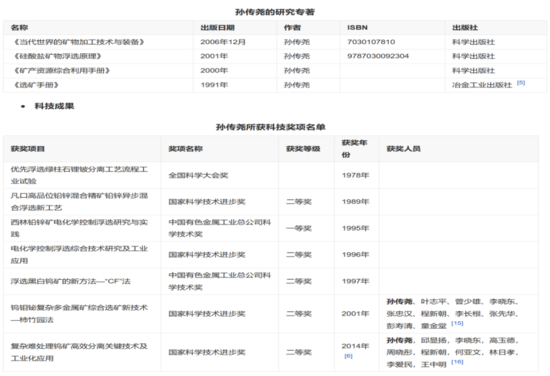The height and width of the screenshot is (376, 550).
Task: Select book 《矿产资源综合利用手册》
Action: pyautogui.click(x=61, y=70)
